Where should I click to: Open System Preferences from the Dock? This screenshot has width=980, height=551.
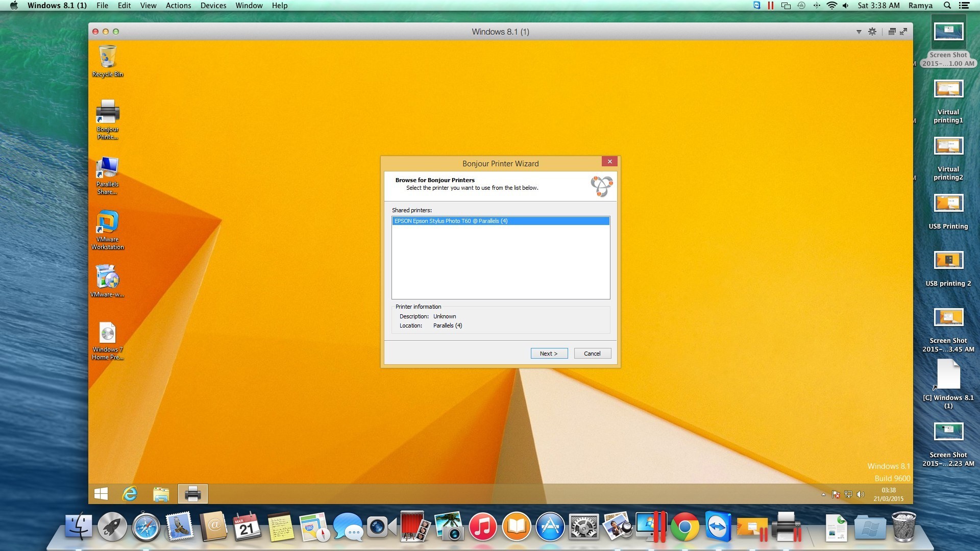click(x=583, y=527)
